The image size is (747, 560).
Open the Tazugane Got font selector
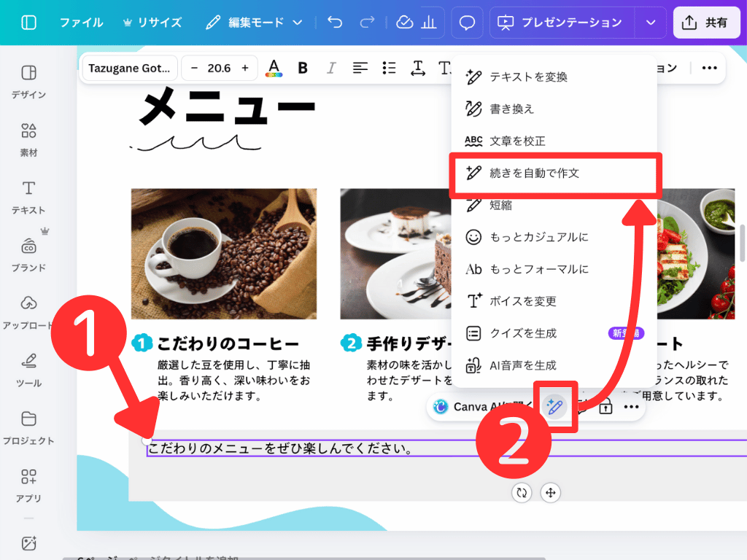tap(129, 68)
